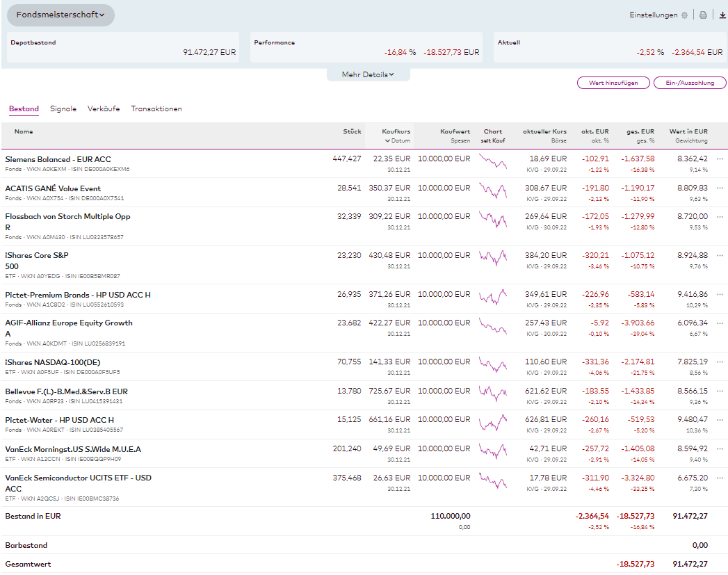The height and width of the screenshot is (575, 728).
Task: Switch to the Verkäufe tab
Action: [104, 109]
